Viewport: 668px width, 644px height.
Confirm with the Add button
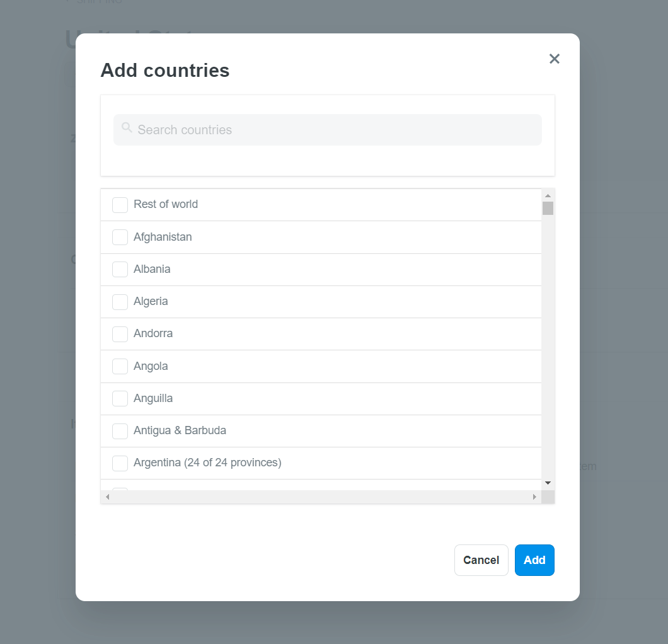534,560
